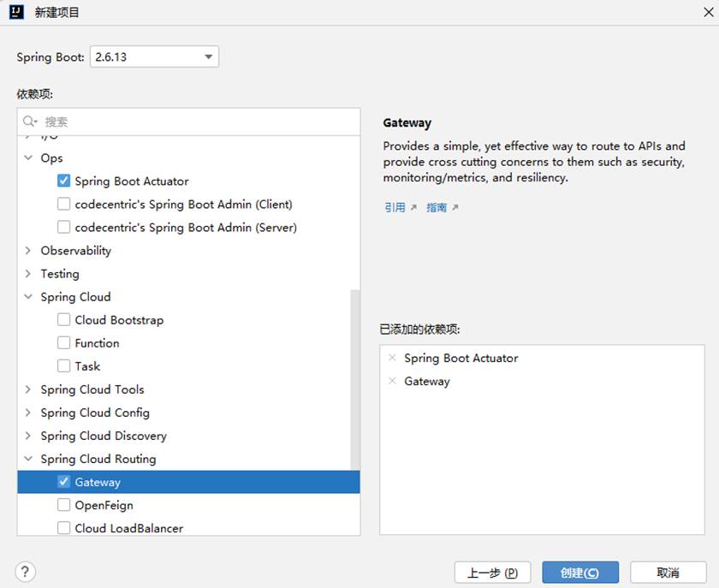Select the Observability label text
This screenshot has height=588, width=719.
[75, 251]
